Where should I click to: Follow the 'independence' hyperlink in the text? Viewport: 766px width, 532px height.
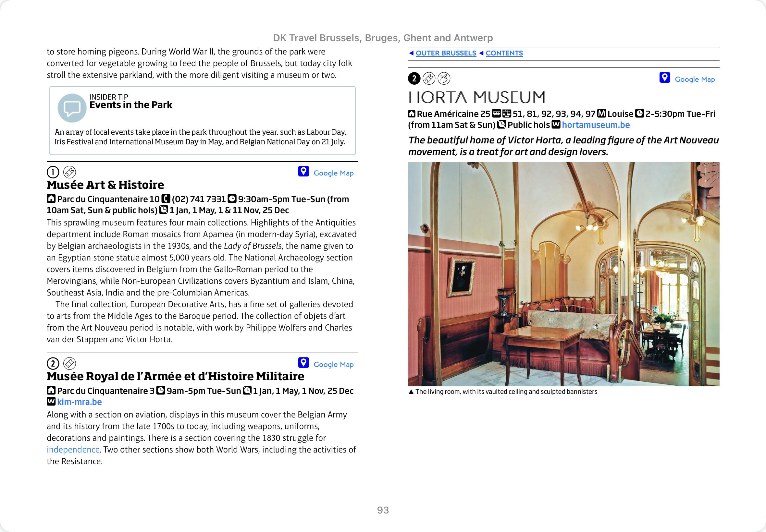[73, 450]
